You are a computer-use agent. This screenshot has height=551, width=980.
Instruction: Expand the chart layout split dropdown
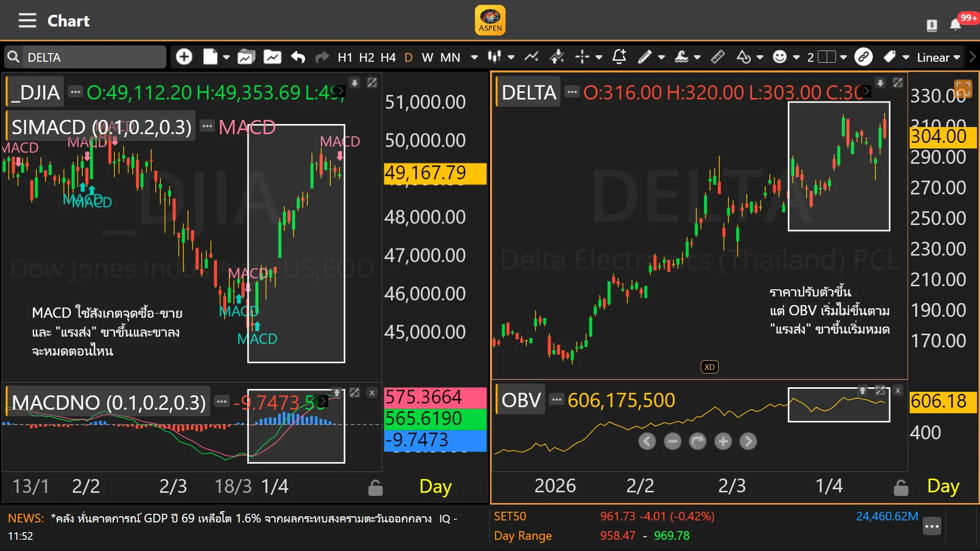843,57
